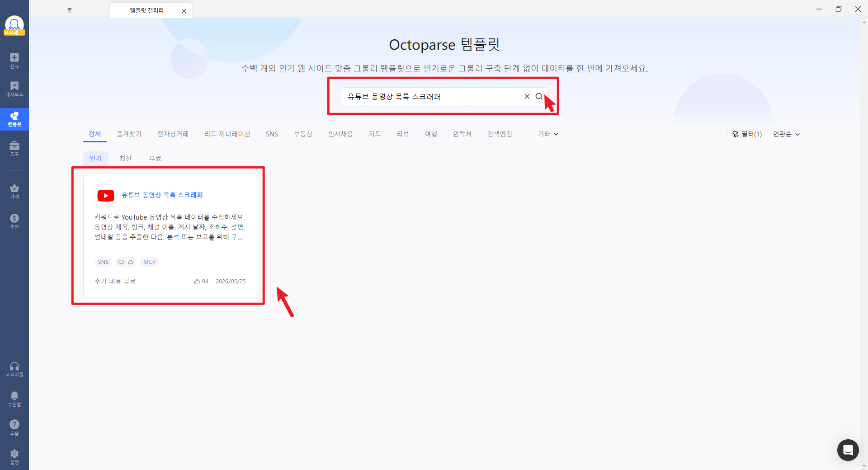868x470 pixels.
Task: Open the user profile avatar
Action: tap(14, 25)
